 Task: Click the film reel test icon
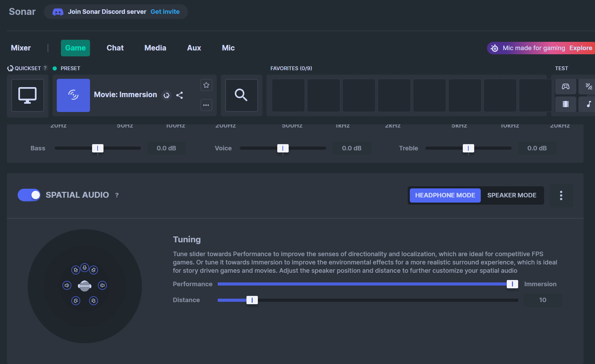(566, 104)
